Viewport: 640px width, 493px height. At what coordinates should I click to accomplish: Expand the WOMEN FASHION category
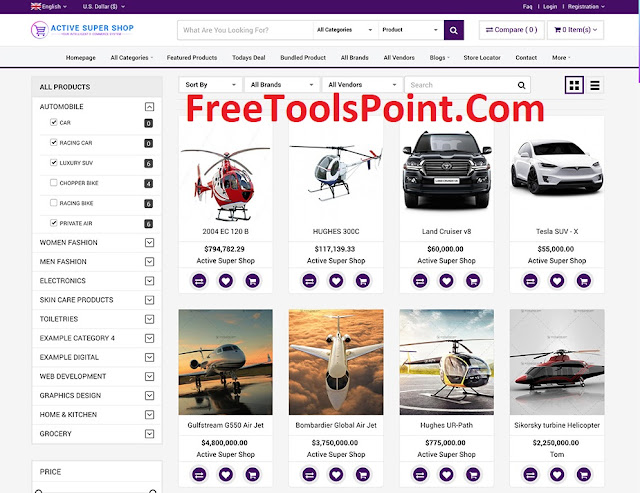tap(149, 242)
